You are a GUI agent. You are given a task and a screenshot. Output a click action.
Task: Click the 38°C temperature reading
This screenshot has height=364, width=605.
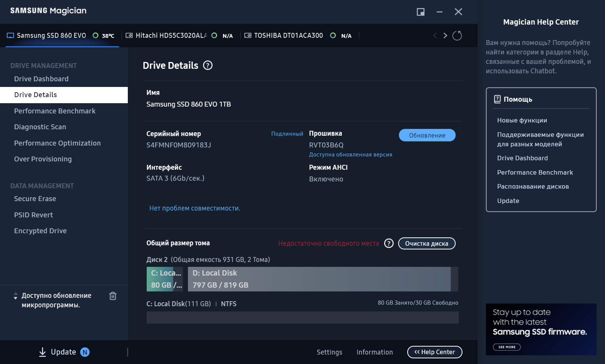(x=108, y=36)
